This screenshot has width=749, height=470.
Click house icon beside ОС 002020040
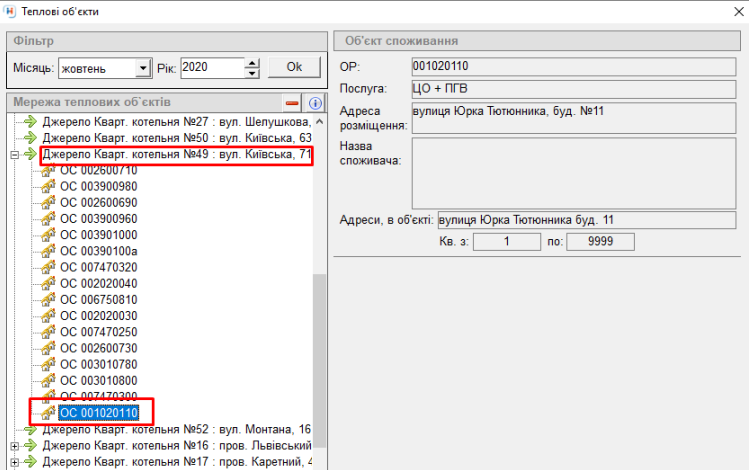(47, 283)
